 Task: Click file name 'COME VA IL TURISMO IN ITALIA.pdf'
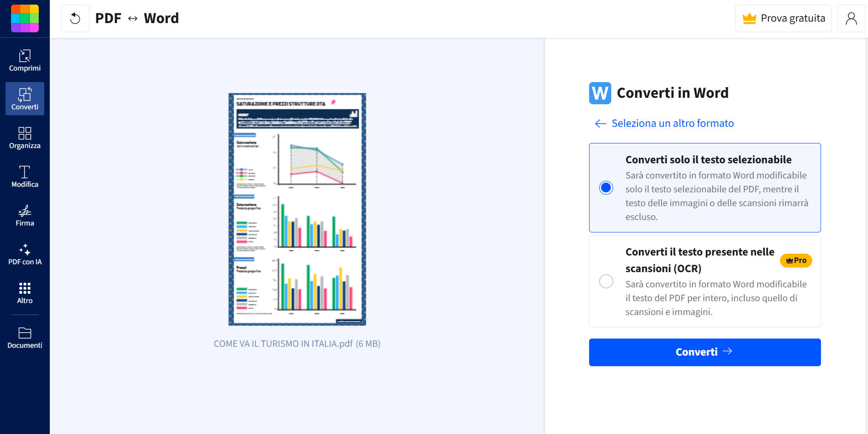[283, 344]
